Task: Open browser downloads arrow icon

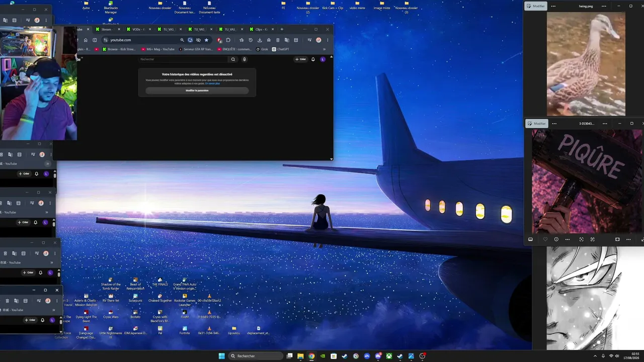Action: [260, 40]
